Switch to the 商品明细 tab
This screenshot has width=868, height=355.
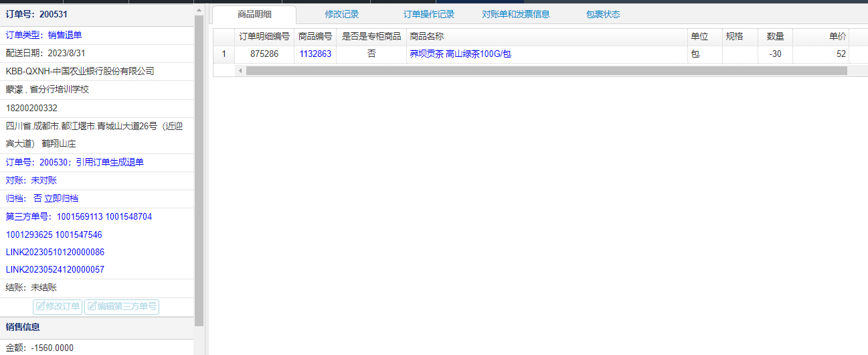click(255, 14)
